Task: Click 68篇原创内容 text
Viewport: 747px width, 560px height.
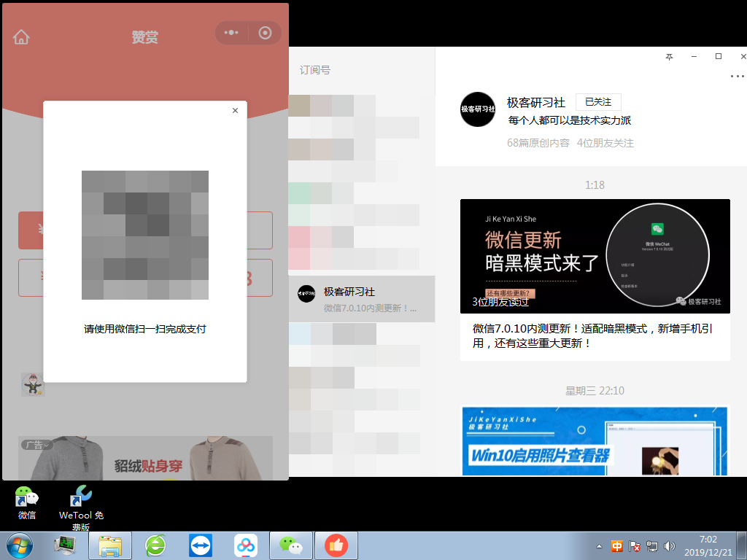Action: pos(538,143)
